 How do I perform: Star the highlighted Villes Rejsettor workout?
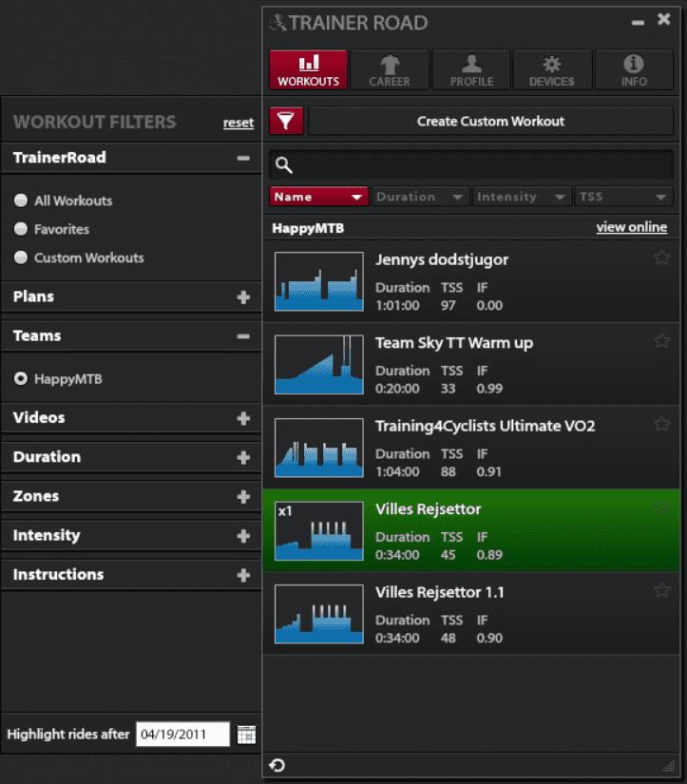point(662,507)
